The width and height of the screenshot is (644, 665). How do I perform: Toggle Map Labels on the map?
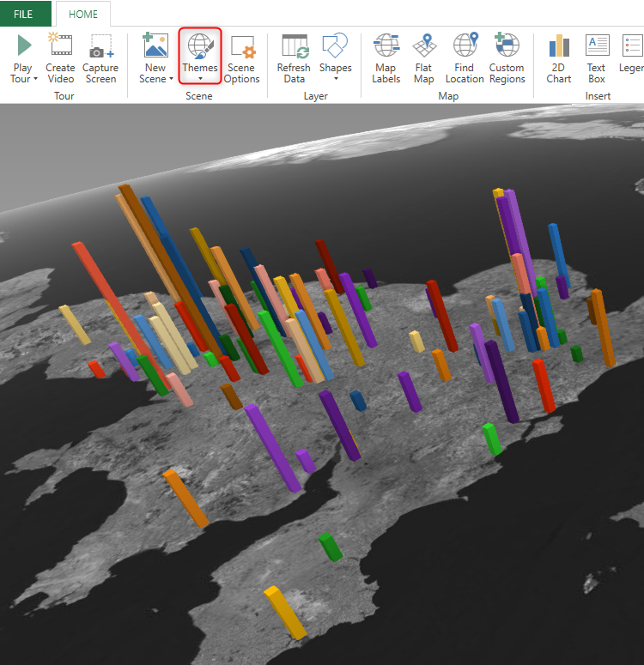(386, 46)
